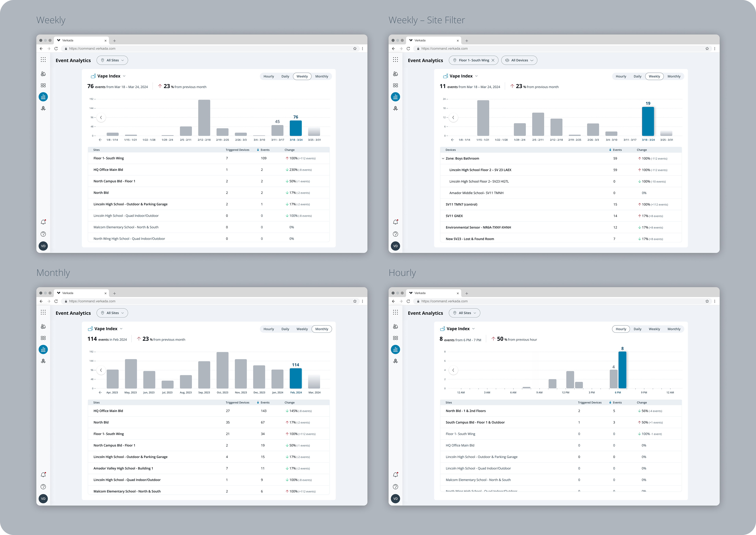Open apps grid icon in Monthly window
Image resolution: width=756 pixels, height=535 pixels.
coord(43,312)
